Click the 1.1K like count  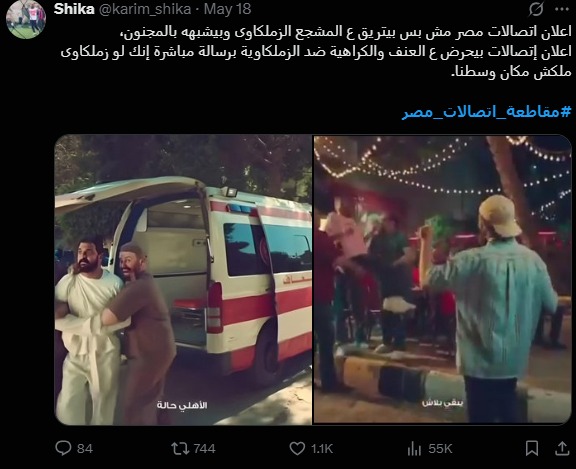(322, 449)
